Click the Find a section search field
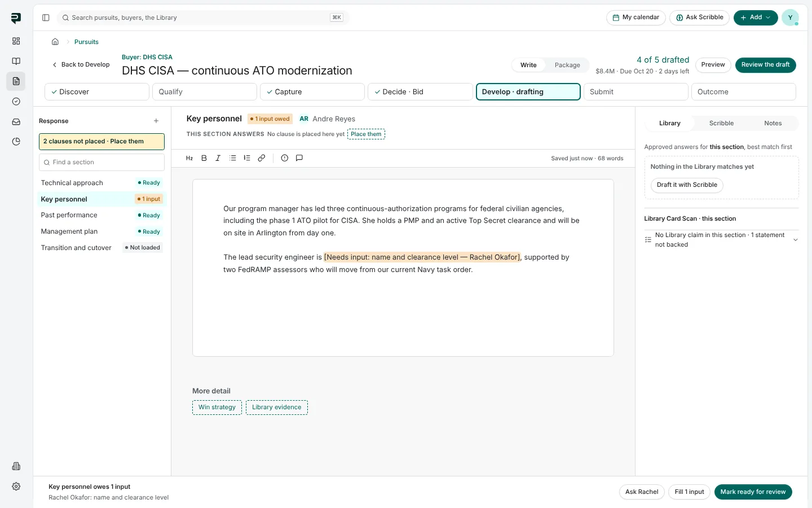 pyautogui.click(x=101, y=162)
